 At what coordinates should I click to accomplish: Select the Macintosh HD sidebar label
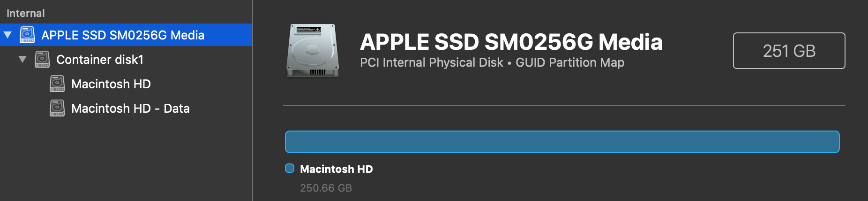click(x=111, y=84)
